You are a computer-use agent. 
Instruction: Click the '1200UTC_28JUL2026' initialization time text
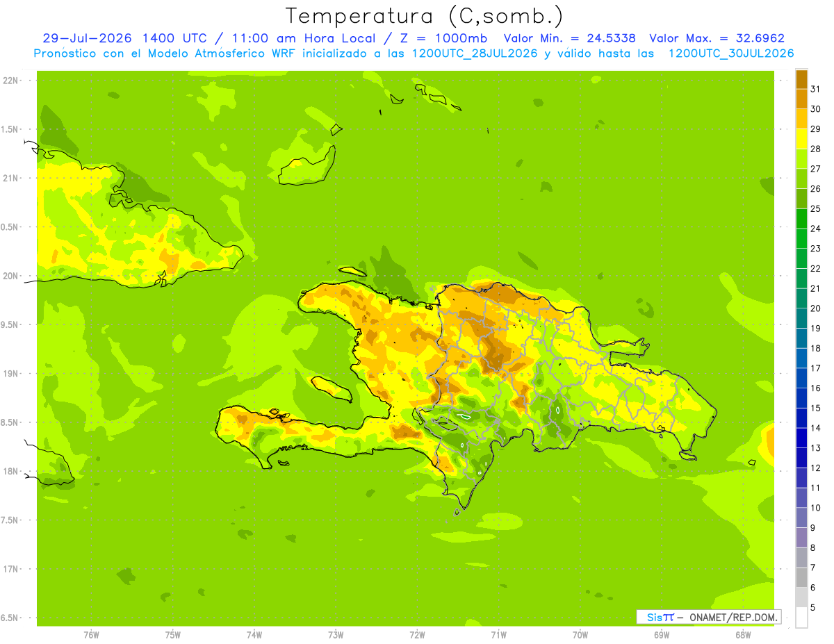pyautogui.click(x=475, y=53)
